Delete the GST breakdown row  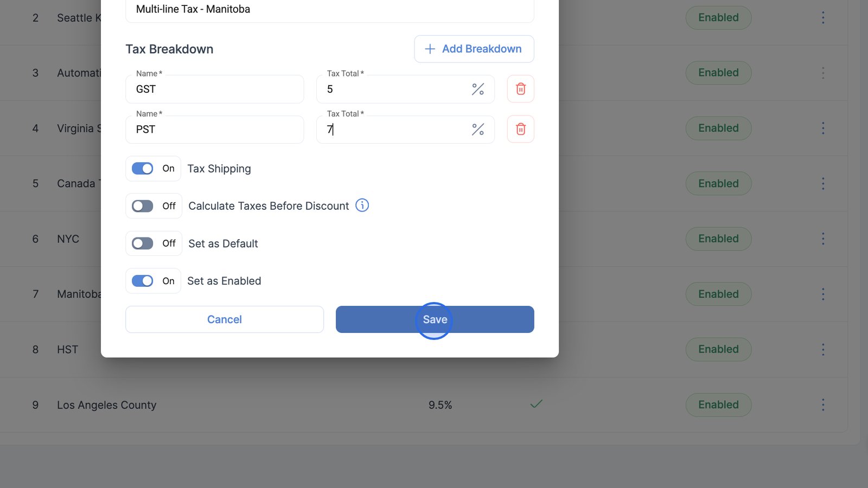[520, 89]
